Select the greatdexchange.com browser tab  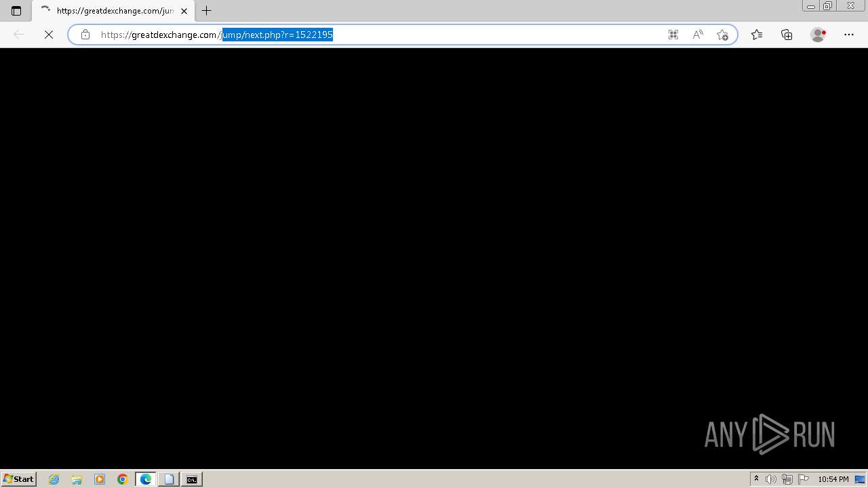click(113, 11)
